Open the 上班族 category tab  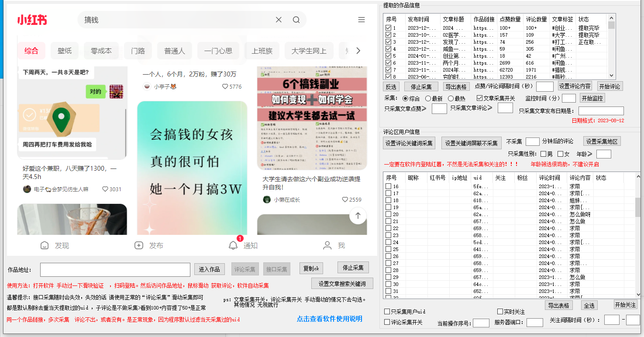pyautogui.click(x=262, y=50)
